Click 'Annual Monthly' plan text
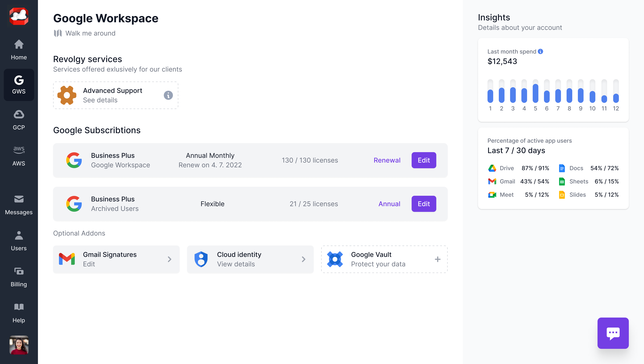Viewport: 644px width, 364px height. (210, 155)
